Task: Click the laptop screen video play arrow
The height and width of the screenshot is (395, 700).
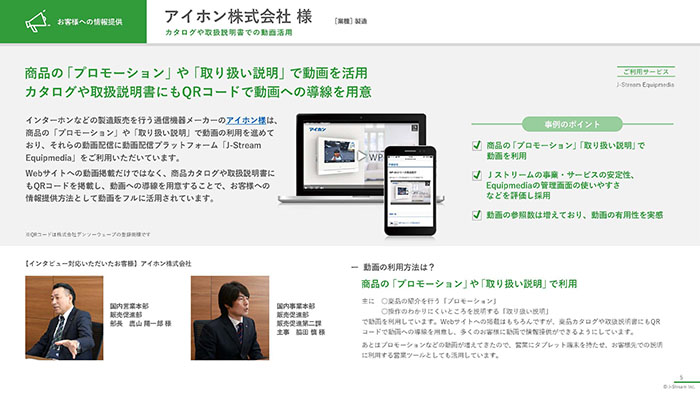Action: (362, 156)
